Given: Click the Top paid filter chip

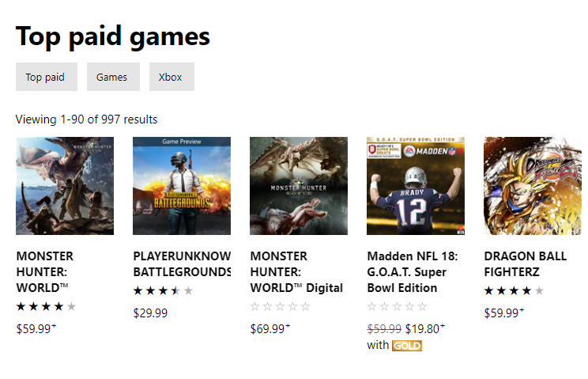Looking at the screenshot, I should pyautogui.click(x=47, y=77).
